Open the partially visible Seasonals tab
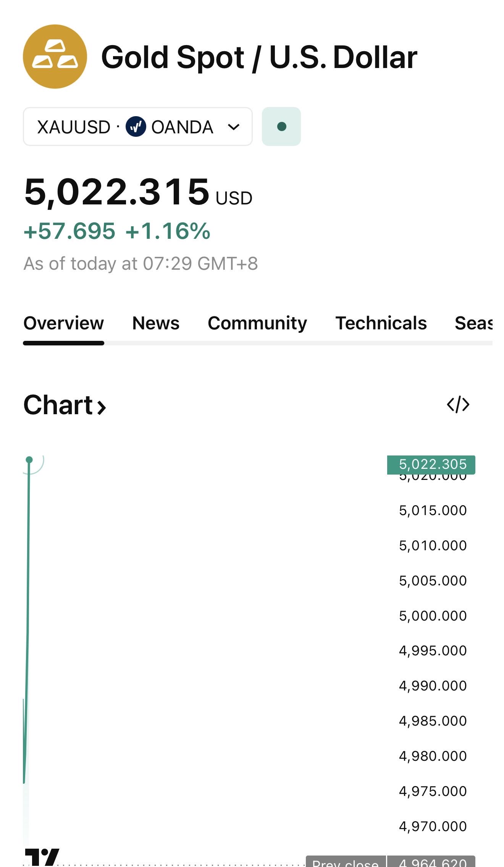This screenshot has width=504, height=867. click(x=473, y=323)
